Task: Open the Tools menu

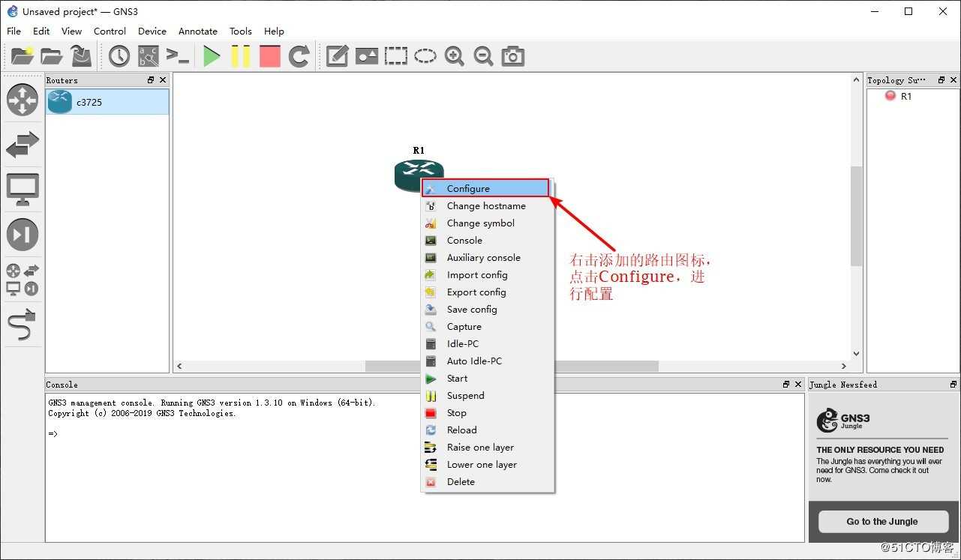Action: (x=241, y=31)
